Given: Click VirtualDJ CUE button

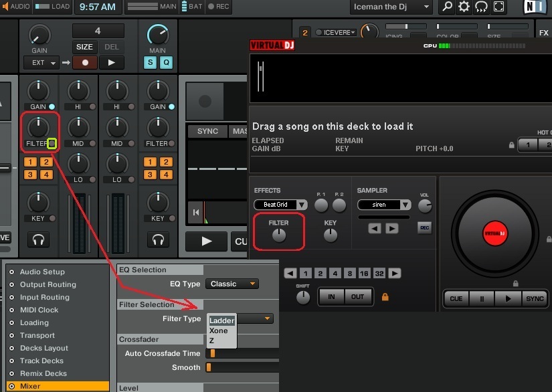Looking at the screenshot, I should pos(456,299).
